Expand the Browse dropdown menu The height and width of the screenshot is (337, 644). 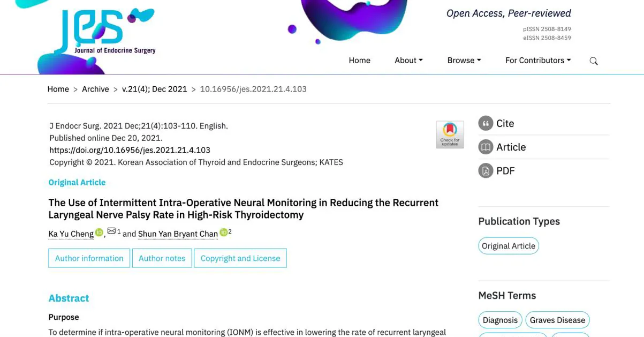[x=464, y=61]
